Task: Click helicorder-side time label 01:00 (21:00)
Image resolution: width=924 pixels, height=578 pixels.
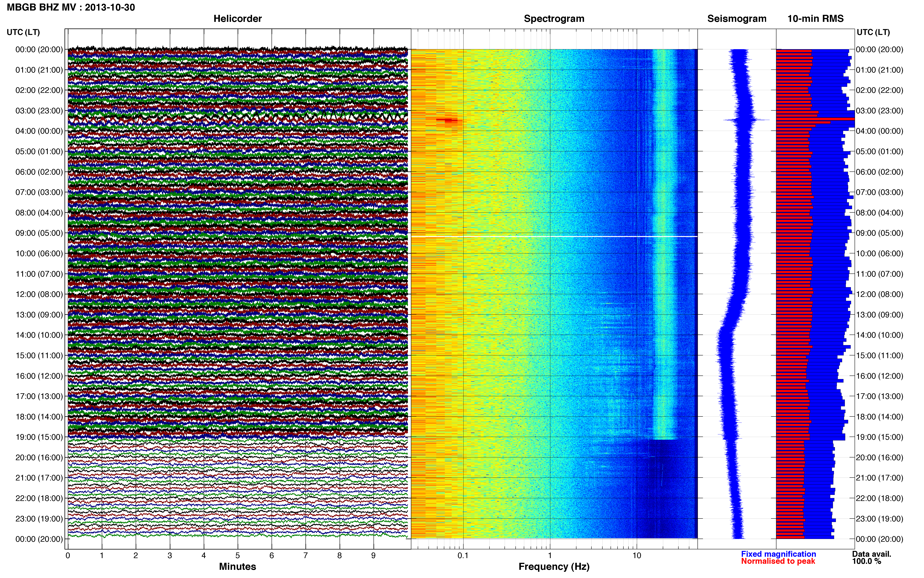Action: pos(39,70)
